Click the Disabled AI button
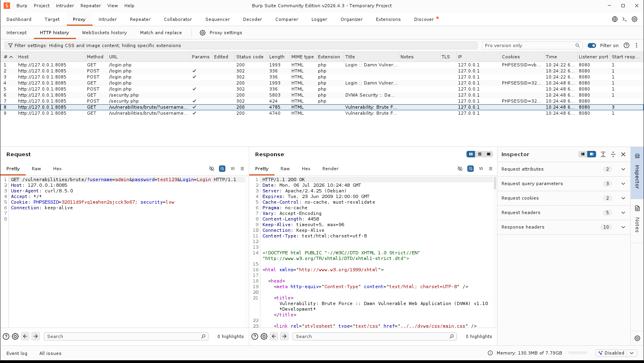The width and height of the screenshot is (644, 363). [x=611, y=353]
